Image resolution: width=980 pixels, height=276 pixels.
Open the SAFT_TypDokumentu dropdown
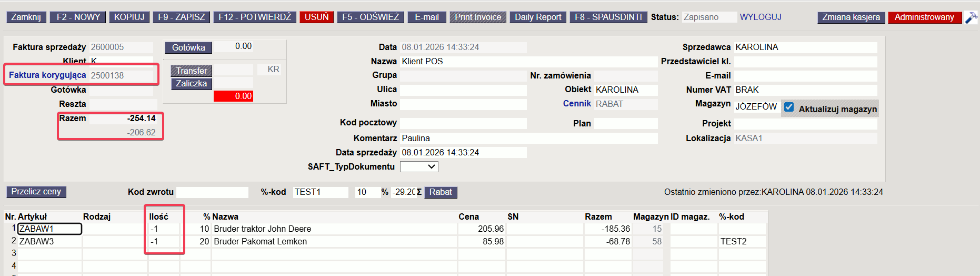tap(419, 167)
